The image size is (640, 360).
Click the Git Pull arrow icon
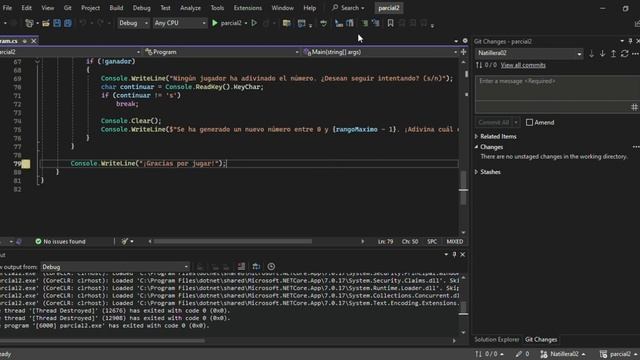coord(602,53)
